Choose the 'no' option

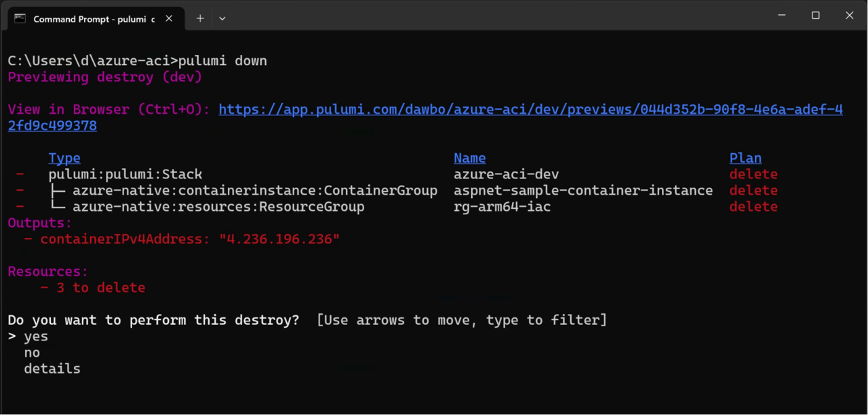32,353
